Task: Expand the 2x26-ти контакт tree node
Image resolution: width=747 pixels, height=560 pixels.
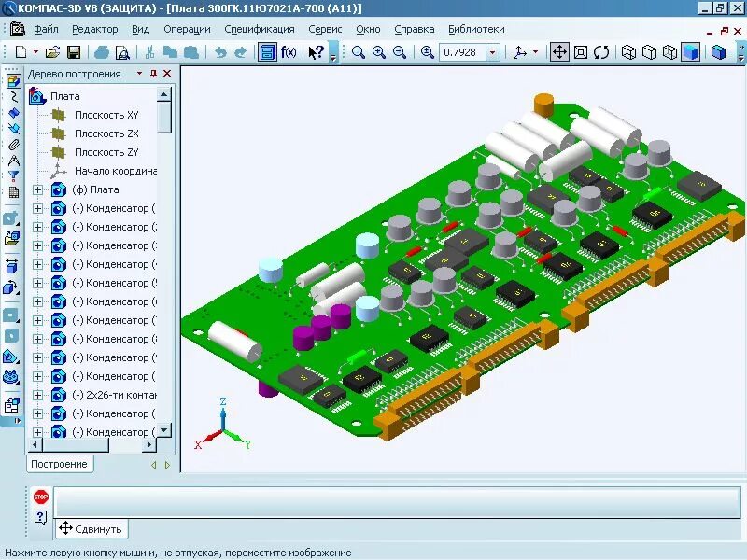Action: pos(37,395)
